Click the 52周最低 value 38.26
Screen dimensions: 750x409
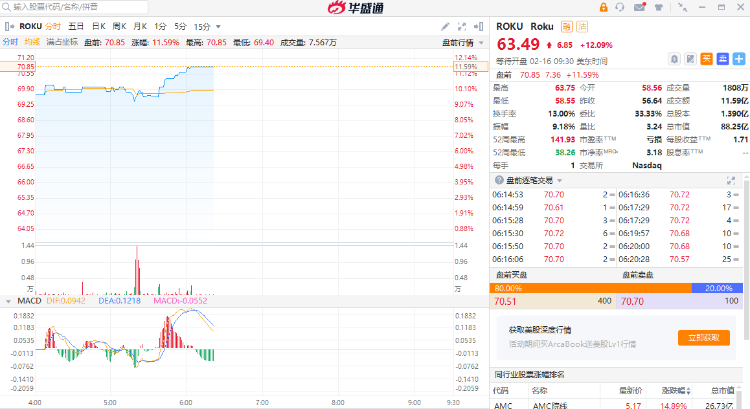click(565, 153)
